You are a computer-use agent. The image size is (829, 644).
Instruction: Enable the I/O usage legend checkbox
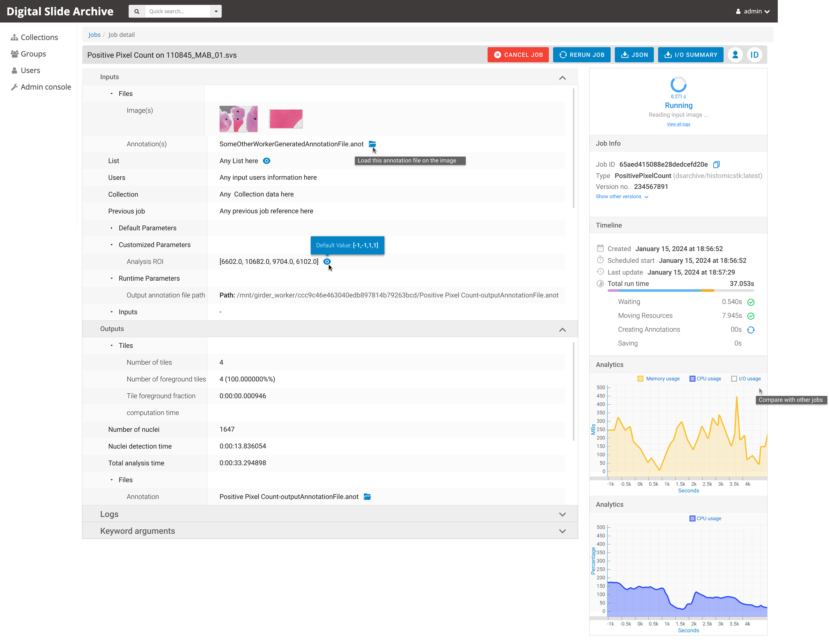734,379
